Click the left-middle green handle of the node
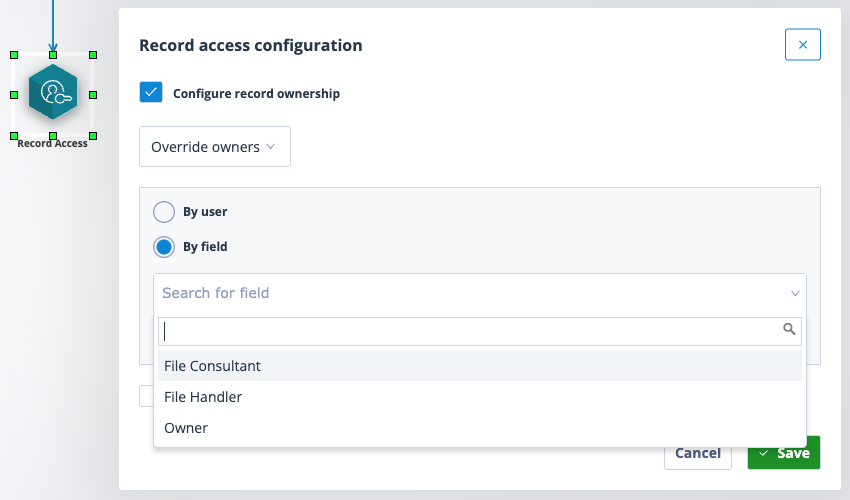Image resolution: width=850 pixels, height=500 pixels. pyautogui.click(x=14, y=95)
